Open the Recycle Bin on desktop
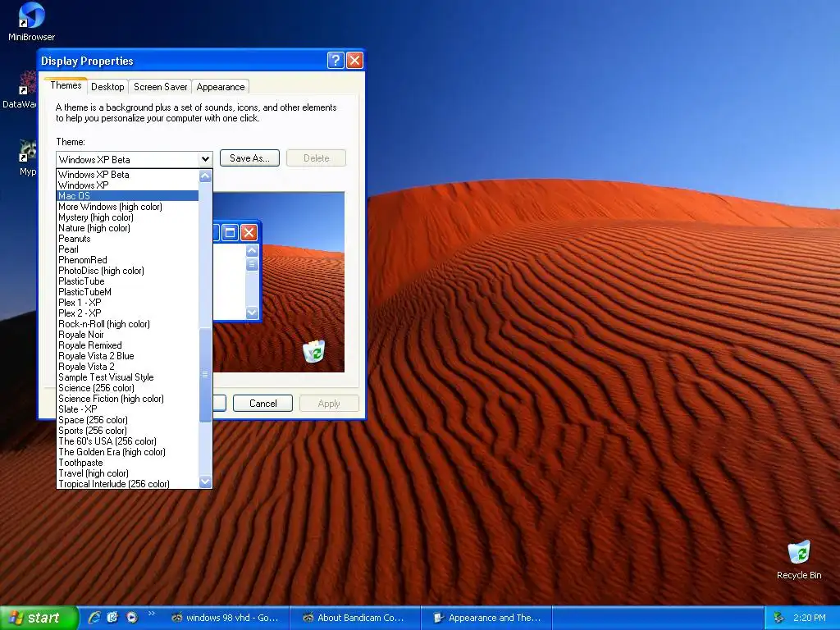This screenshot has height=630, width=840. pyautogui.click(x=799, y=559)
